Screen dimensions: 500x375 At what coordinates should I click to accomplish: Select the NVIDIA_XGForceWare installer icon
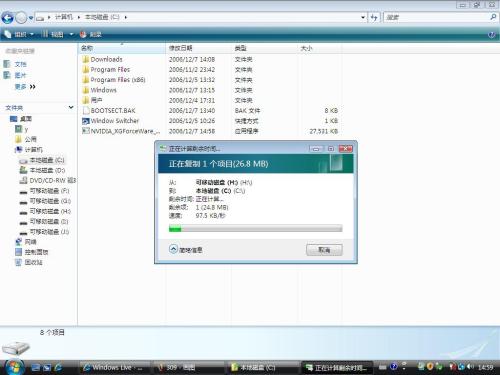coord(86,131)
